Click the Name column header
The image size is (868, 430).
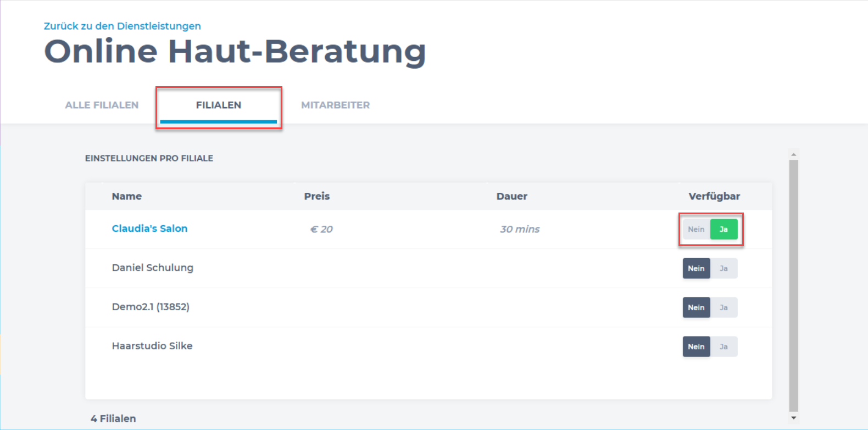pyautogui.click(x=126, y=196)
